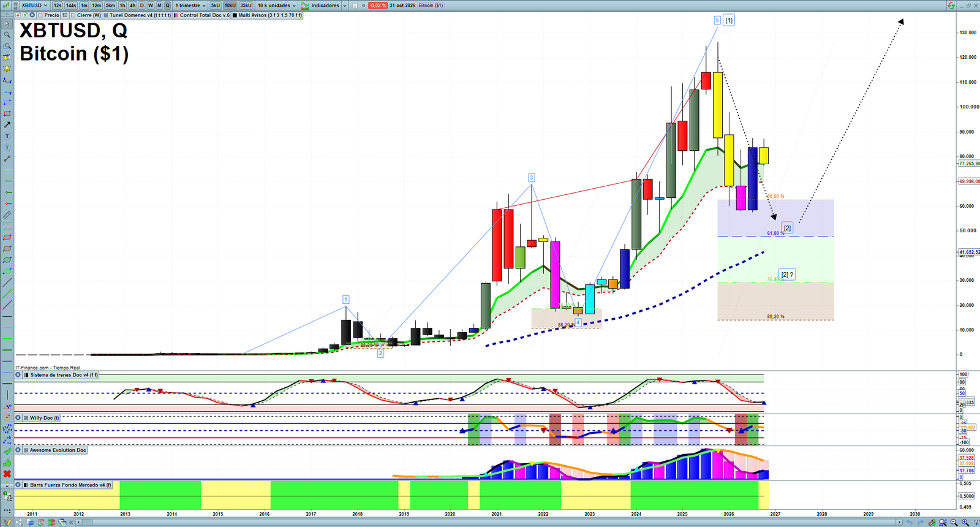Select the ruler measurement tool

point(7,215)
